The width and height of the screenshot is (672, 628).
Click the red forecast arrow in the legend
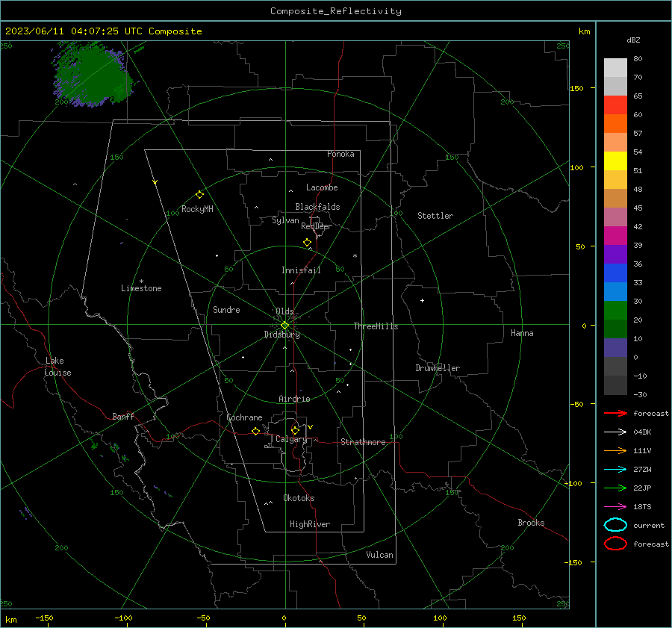click(x=615, y=413)
